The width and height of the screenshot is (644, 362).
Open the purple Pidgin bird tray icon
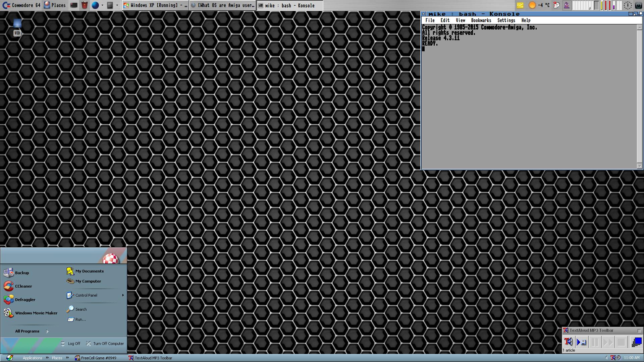pos(567,5)
